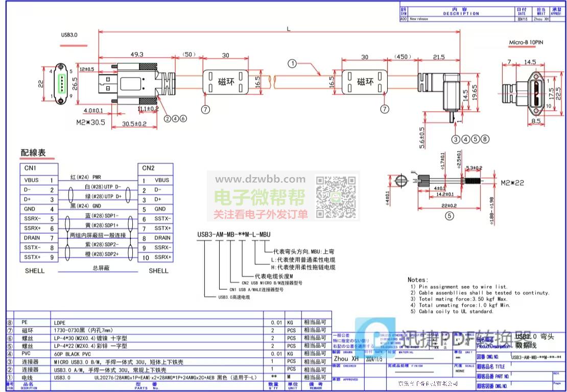This screenshot has height=392, width=567.
Task: Select "1730-0730黑" ferrite part number
Action: tap(84, 330)
